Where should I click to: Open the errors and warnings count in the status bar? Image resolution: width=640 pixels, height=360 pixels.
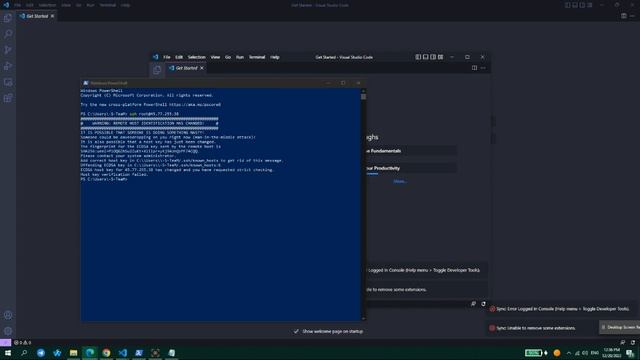click(x=23, y=342)
